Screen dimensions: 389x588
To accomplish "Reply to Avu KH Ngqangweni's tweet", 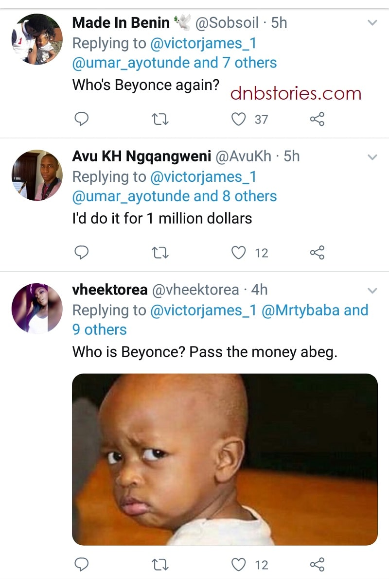I will point(83,253).
